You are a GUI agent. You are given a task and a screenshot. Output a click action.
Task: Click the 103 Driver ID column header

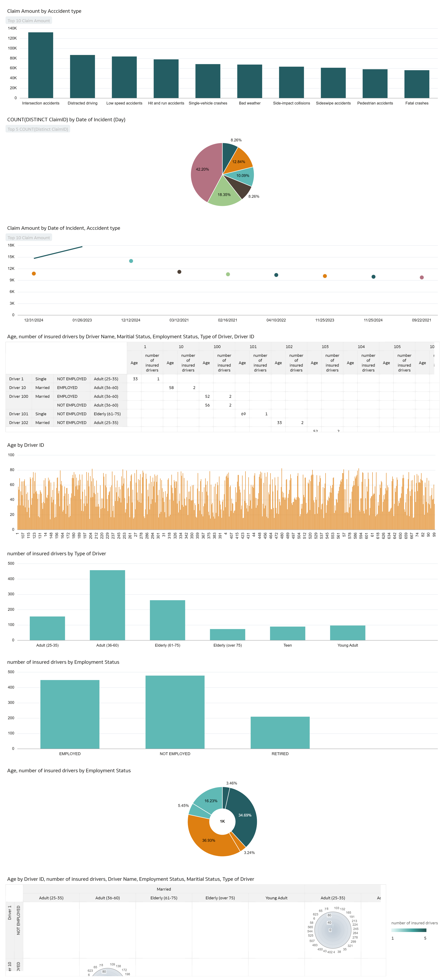pos(325,346)
